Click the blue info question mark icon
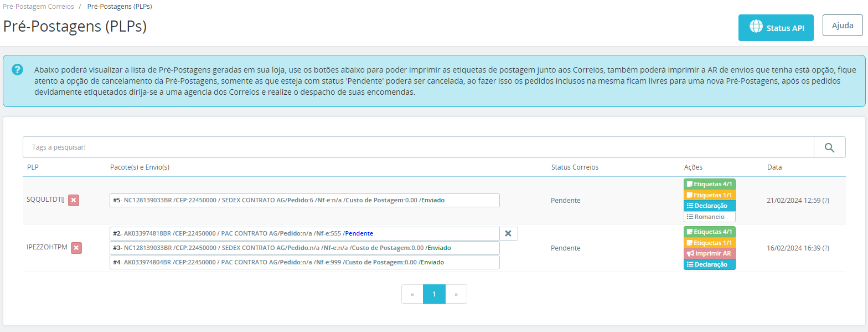 18,69
